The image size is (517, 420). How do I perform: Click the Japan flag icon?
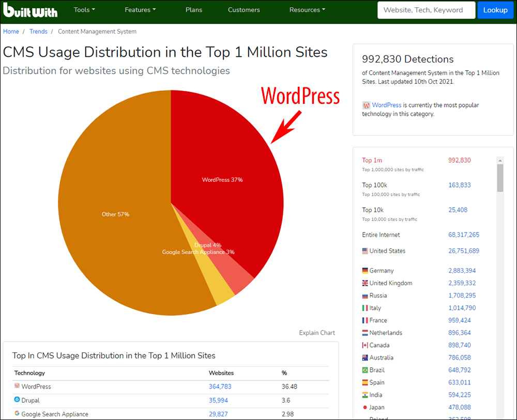(365, 408)
